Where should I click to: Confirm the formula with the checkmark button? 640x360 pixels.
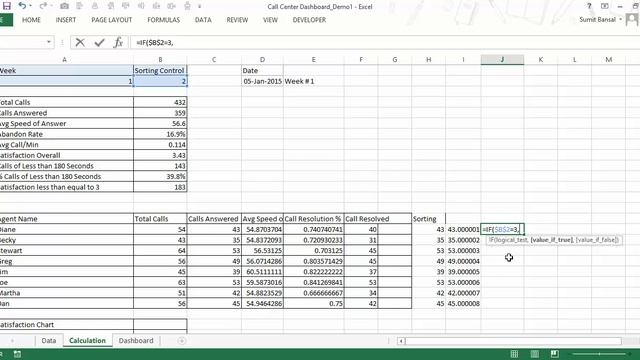99,42
